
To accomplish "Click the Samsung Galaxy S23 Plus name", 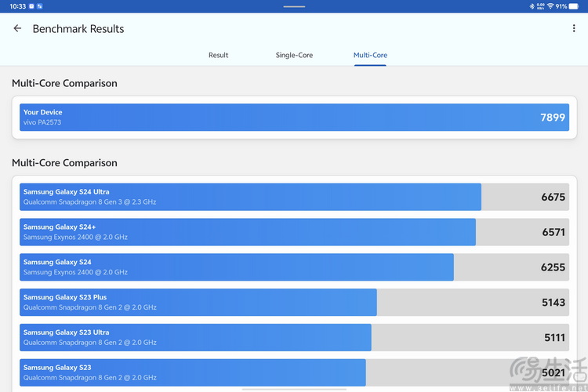I will [x=65, y=297].
